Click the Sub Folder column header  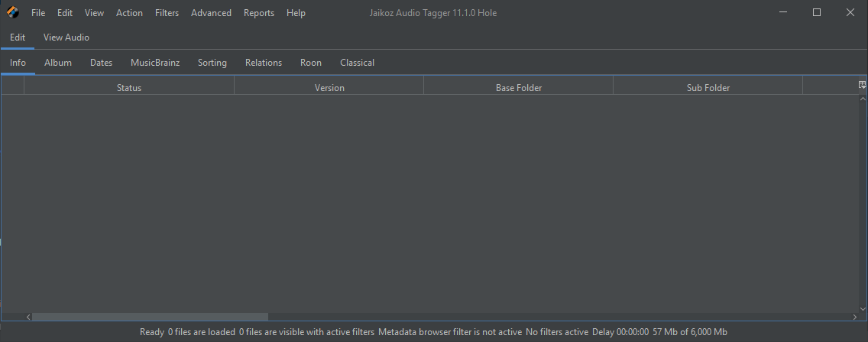[x=708, y=87]
